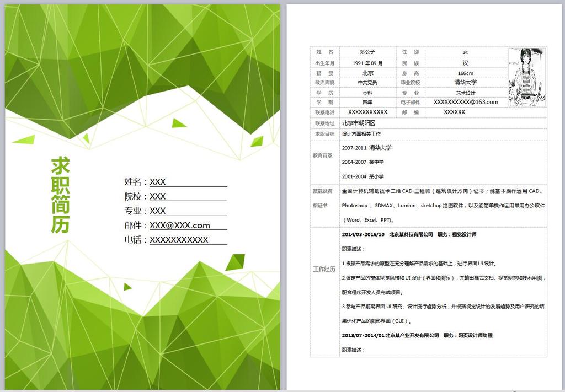The width and height of the screenshot is (565, 392).
Task: Select 清华大学 in the 毕业院校 row
Action: coord(465,82)
